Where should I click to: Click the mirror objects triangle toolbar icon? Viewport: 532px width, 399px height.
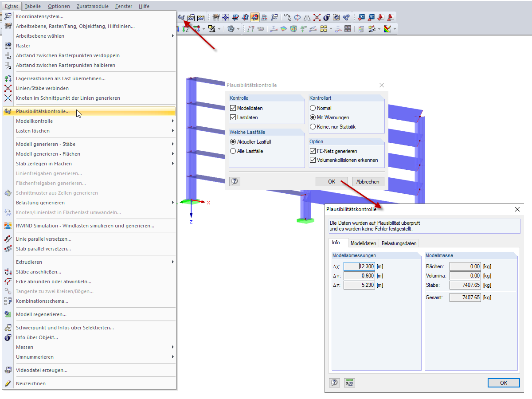click(x=307, y=17)
